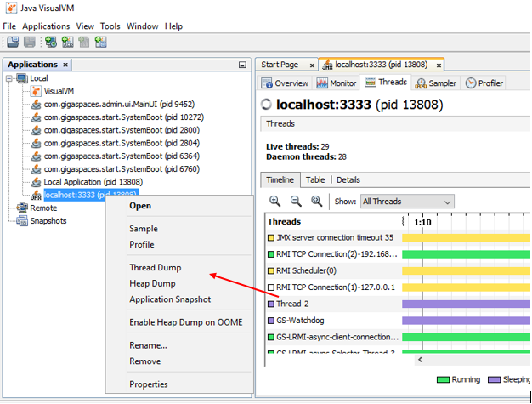Click the green Running legend swatch
This screenshot has height=404, width=532.
pyautogui.click(x=443, y=380)
